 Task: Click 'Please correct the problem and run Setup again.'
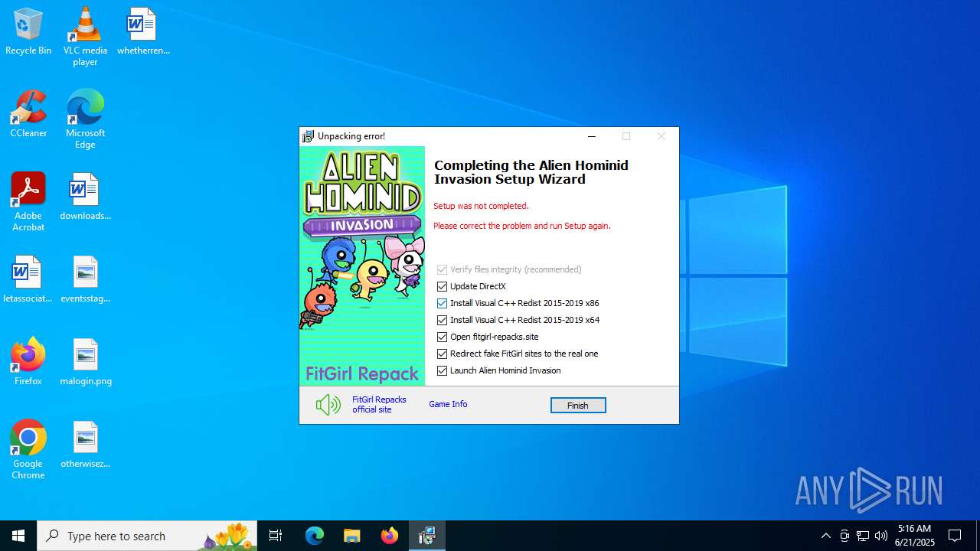(x=522, y=226)
